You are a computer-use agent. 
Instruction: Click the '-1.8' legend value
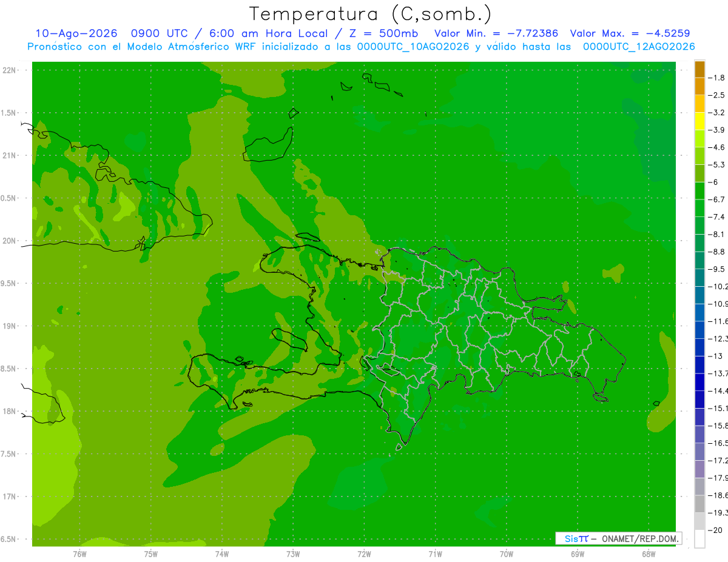coord(716,78)
